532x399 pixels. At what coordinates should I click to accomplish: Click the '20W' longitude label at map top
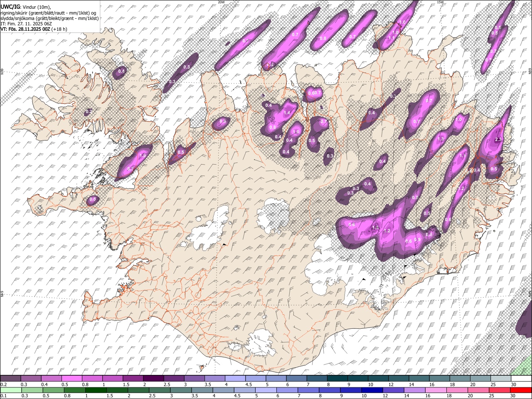coord(221,2)
